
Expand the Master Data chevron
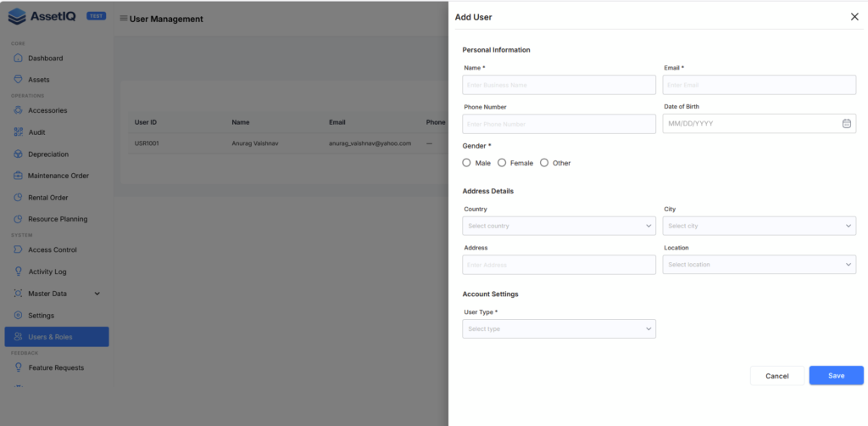97,294
